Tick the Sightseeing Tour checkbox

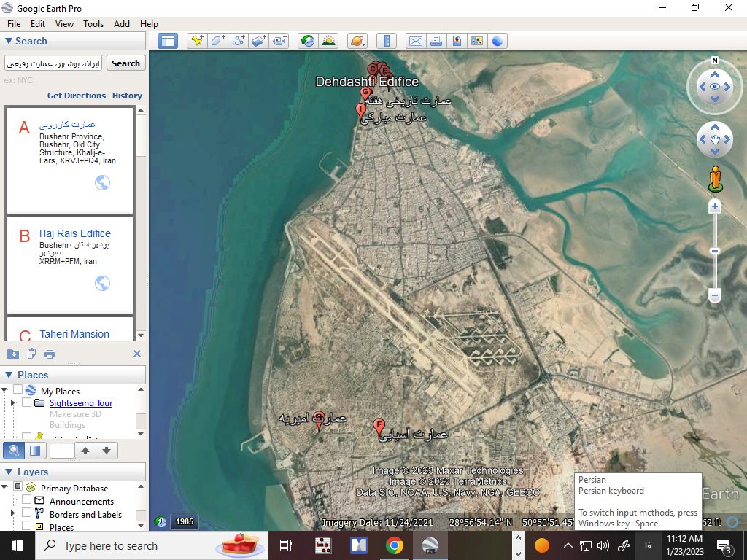tap(27, 402)
